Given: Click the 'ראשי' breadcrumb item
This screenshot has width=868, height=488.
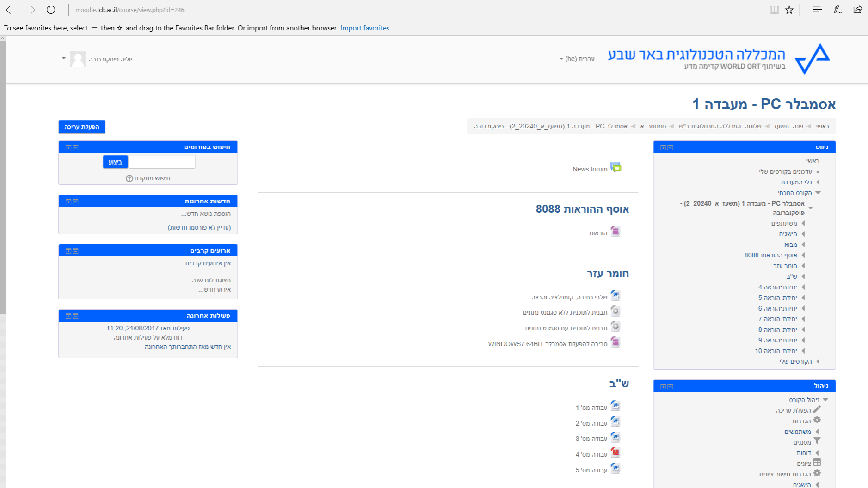Looking at the screenshot, I should click(x=822, y=127).
